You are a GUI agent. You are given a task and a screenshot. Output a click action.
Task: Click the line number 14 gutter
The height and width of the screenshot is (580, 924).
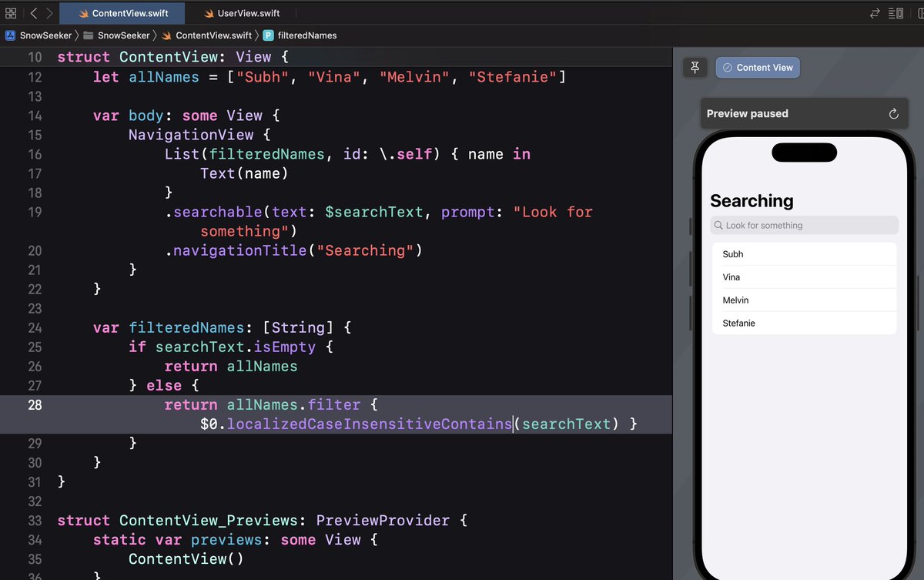coord(35,116)
